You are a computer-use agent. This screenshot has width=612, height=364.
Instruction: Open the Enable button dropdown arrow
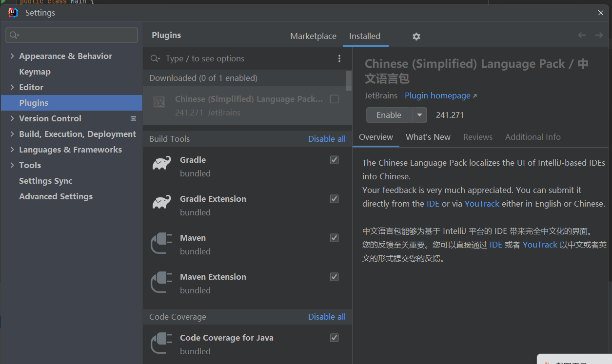(420, 115)
